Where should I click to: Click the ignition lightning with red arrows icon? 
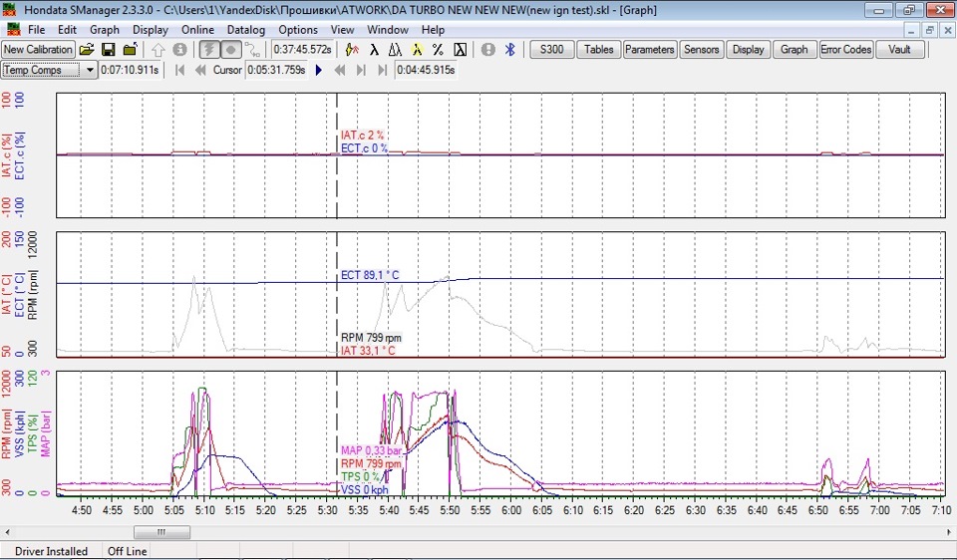(x=352, y=50)
